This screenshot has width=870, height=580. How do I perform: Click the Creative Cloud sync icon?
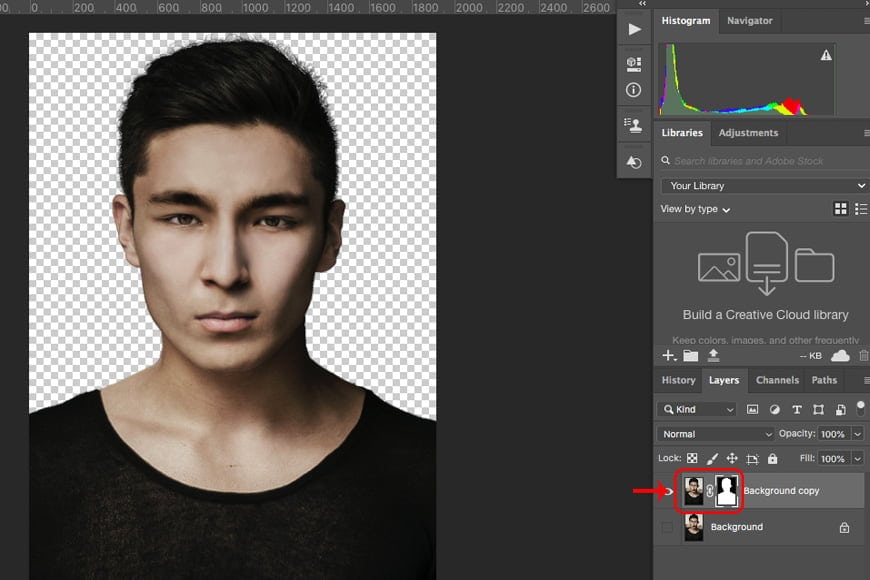[840, 356]
